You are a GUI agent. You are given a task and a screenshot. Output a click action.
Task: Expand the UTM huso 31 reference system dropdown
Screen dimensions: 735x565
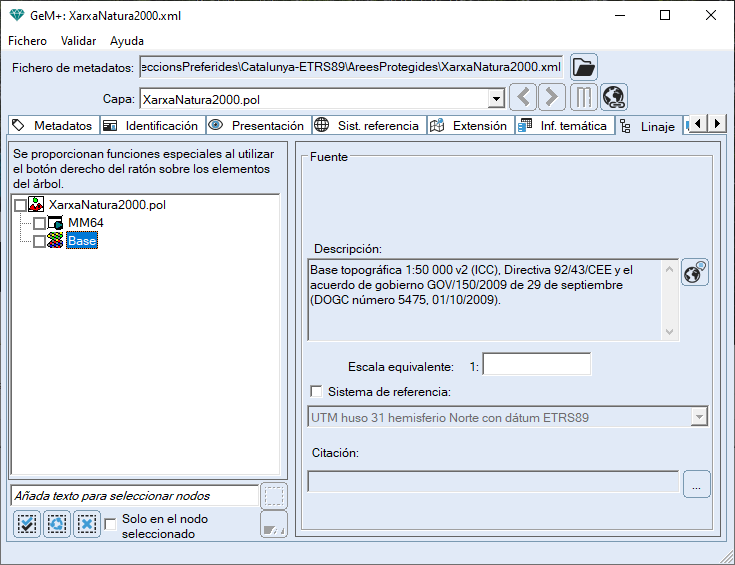pos(699,417)
